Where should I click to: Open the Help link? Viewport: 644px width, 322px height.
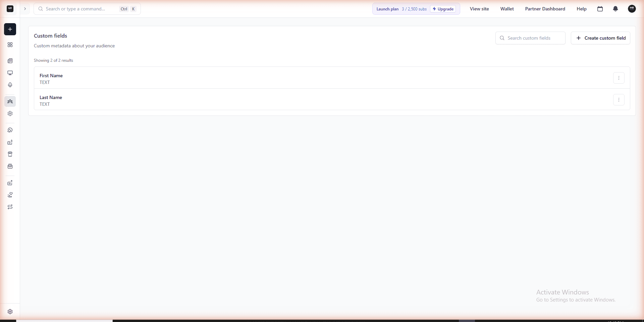click(x=582, y=9)
